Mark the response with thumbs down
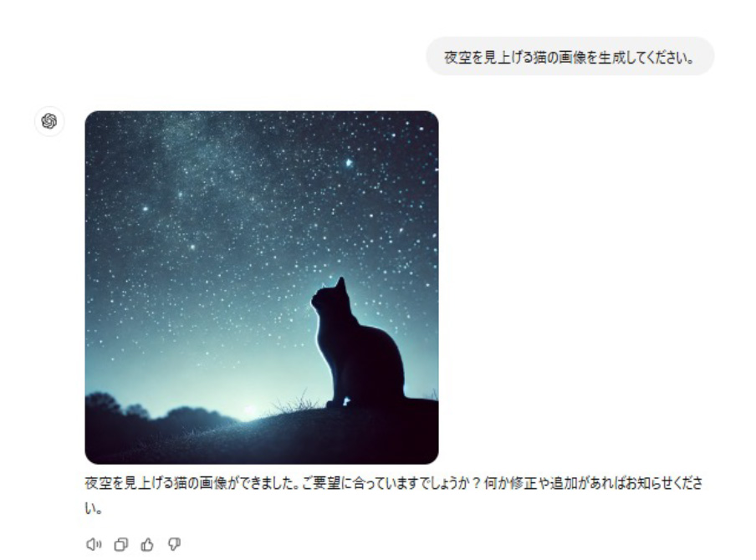Viewport: 756px width, 560px height. [174, 545]
